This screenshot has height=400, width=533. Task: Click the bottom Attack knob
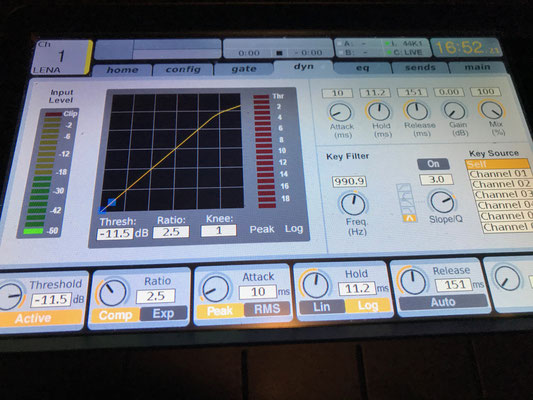[215, 289]
